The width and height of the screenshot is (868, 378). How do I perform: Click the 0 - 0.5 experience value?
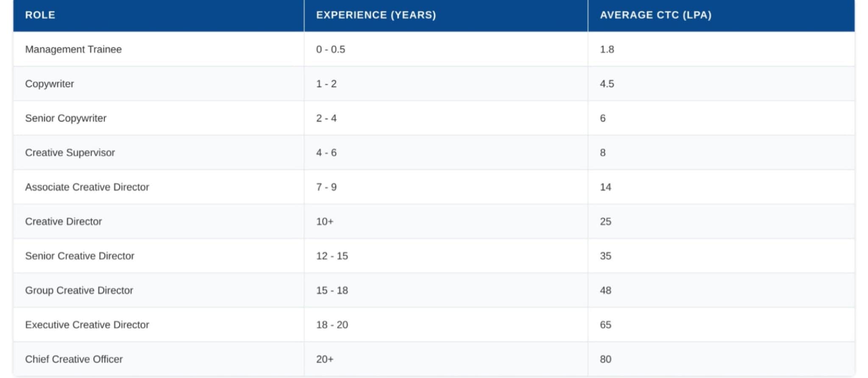331,50
